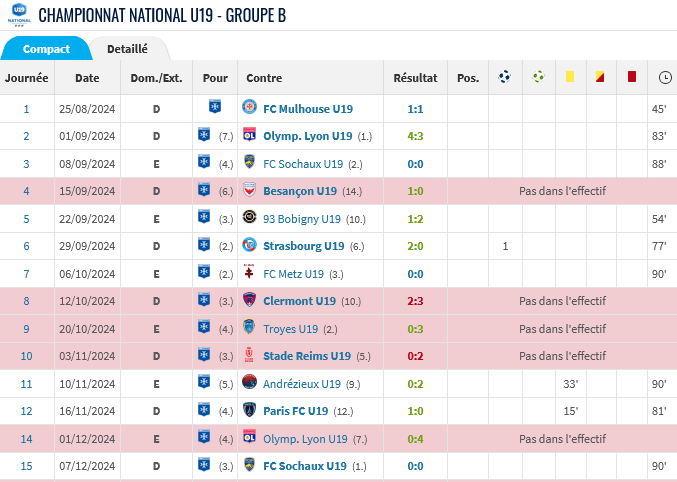Open the 2:3 result against Clermont
This screenshot has width=677, height=482.
415,301
